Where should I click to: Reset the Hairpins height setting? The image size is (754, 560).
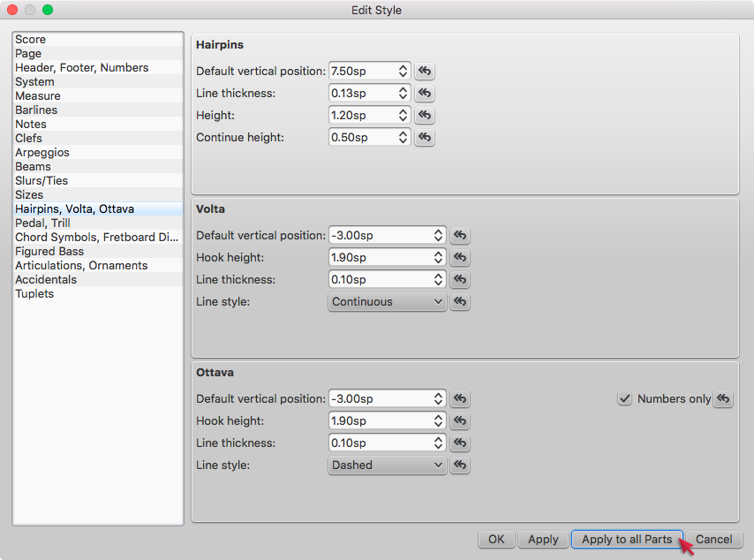(x=425, y=115)
